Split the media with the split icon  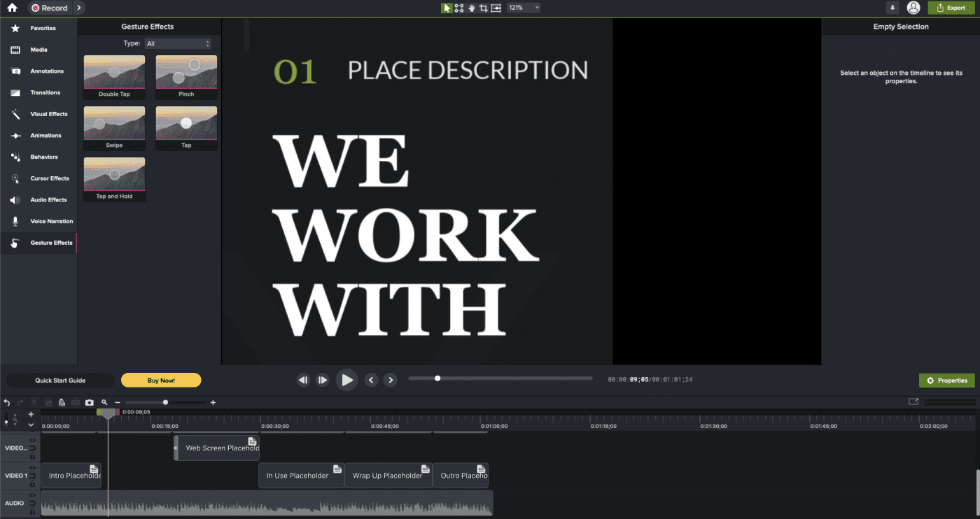pyautogui.click(x=75, y=402)
